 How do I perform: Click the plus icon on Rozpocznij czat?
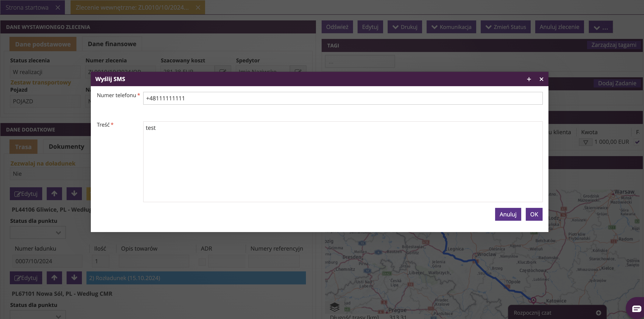pos(598,313)
